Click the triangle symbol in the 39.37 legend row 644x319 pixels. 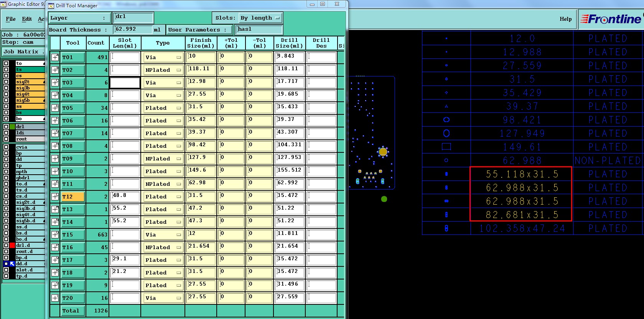pos(446,106)
